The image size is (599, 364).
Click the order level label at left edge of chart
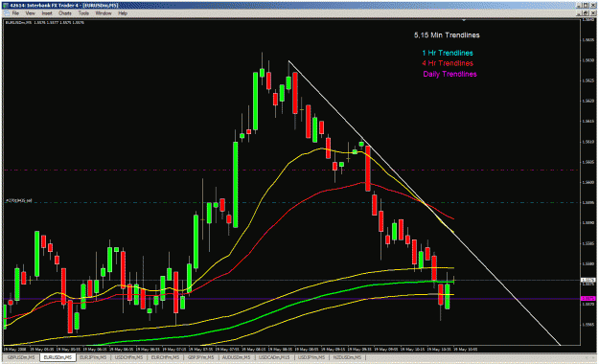point(19,200)
